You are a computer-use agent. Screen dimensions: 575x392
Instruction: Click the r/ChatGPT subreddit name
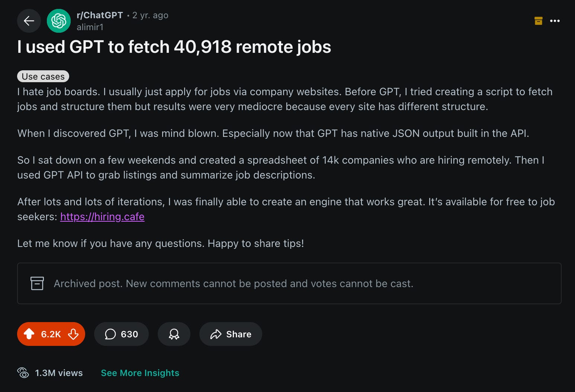tap(100, 15)
